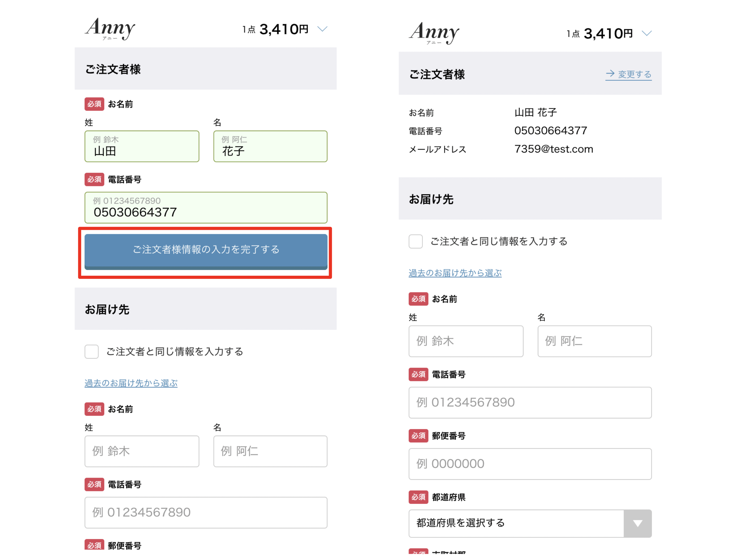Open 過去のお届け先から選ぶ link in right screen
Viewport: 748px width, 560px height.
coord(455,273)
